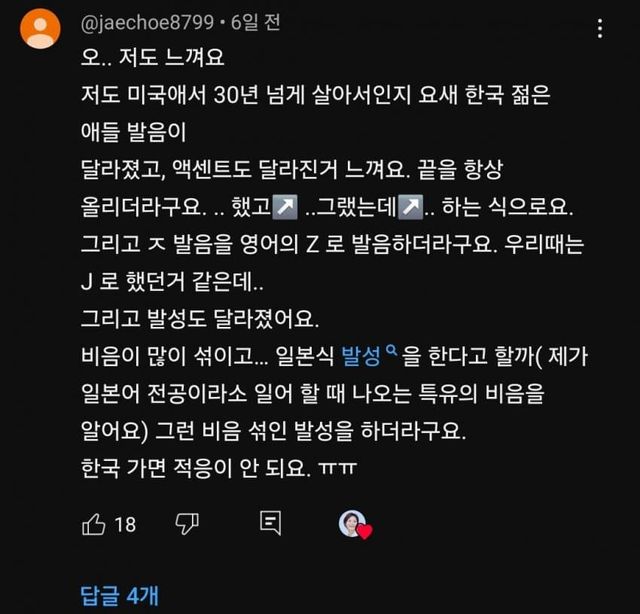Click the 6일 전 timestamp
640x614 pixels.
[x=256, y=22]
